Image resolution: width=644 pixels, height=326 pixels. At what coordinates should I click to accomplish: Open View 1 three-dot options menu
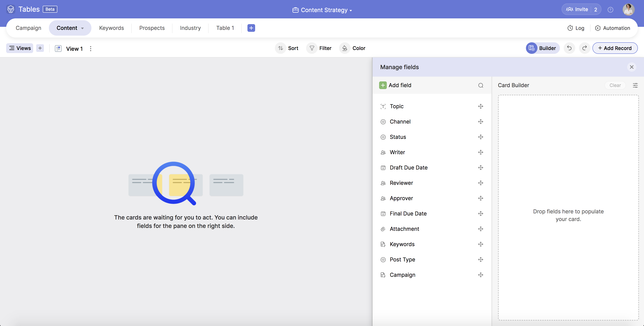(90, 49)
